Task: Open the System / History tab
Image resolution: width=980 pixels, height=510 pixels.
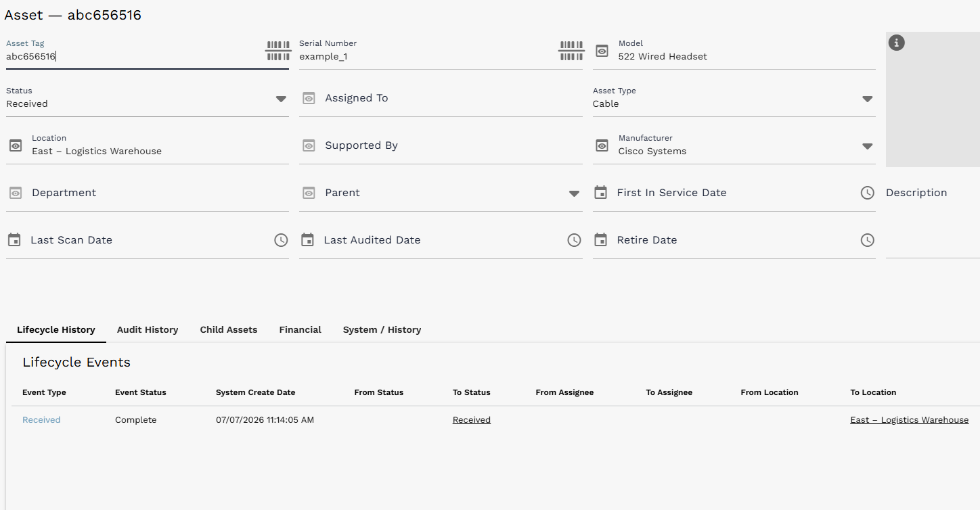Action: pos(382,329)
